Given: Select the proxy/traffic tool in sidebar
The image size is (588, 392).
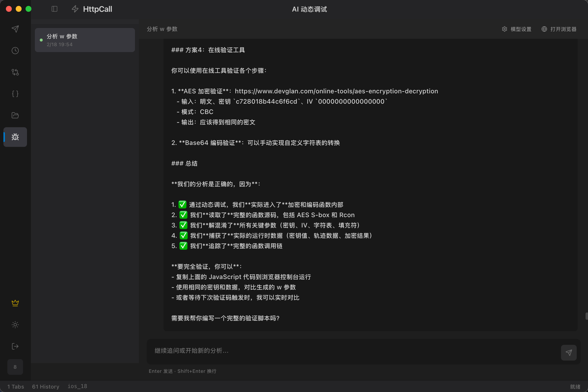Looking at the screenshot, I should click(x=15, y=72).
